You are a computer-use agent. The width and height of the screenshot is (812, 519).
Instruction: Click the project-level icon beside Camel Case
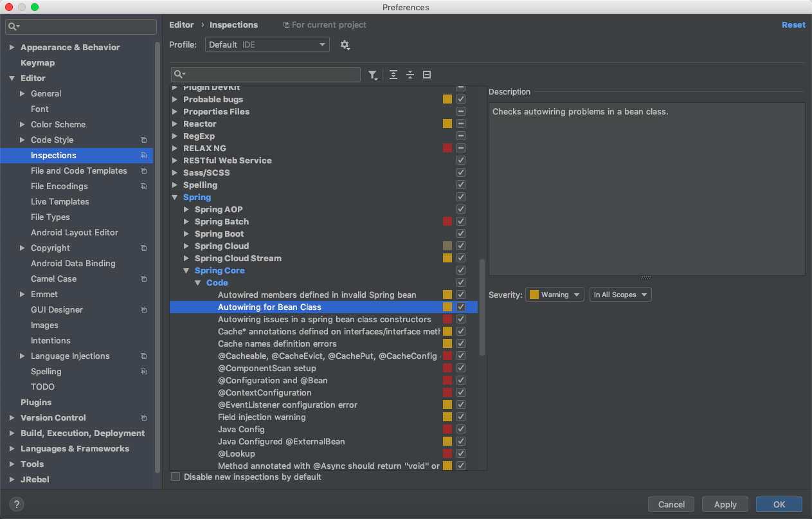tap(143, 279)
